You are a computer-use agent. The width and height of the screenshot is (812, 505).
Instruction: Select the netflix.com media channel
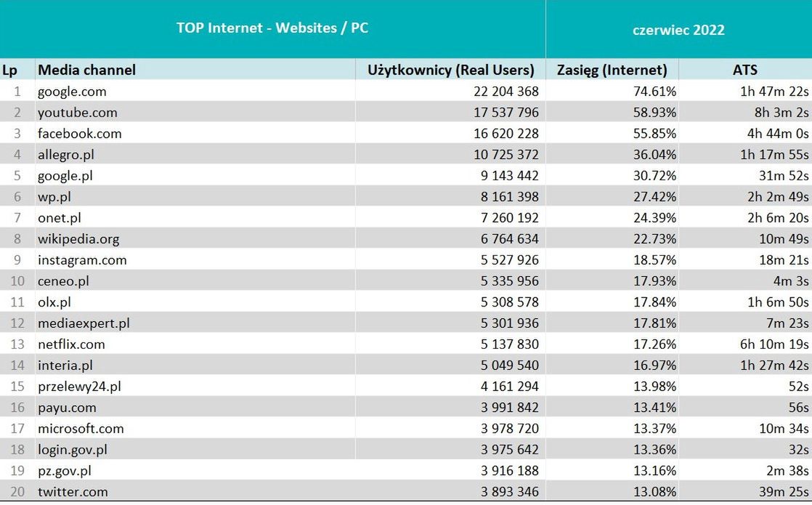pos(71,344)
